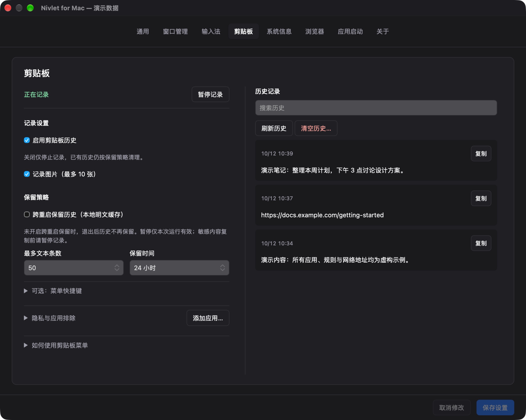Click the 添加应用... button
Screen dimensions: 526x420
[208, 318]
